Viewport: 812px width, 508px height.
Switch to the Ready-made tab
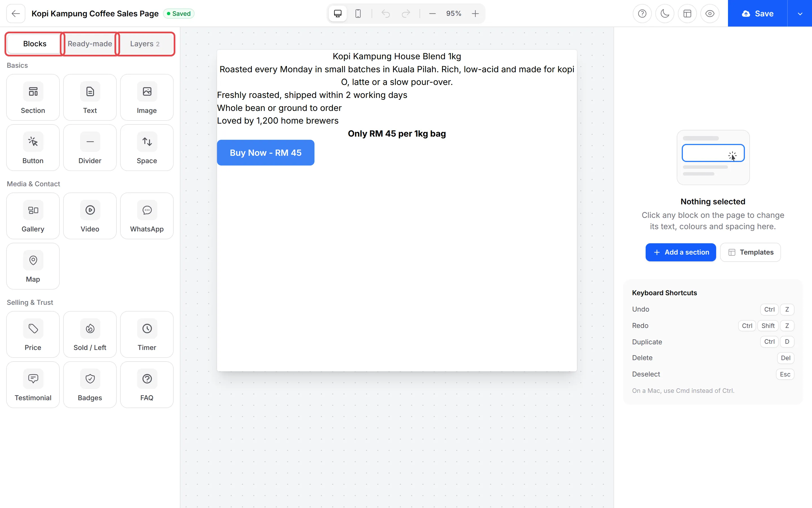click(90, 44)
